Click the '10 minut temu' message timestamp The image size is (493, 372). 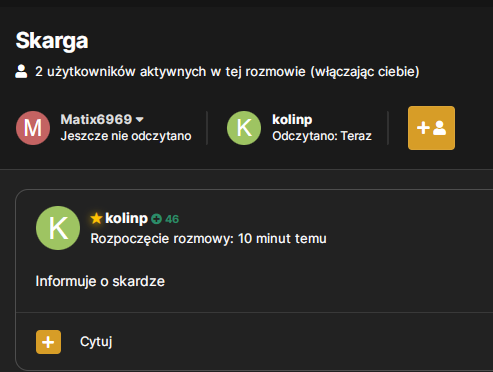(282, 239)
